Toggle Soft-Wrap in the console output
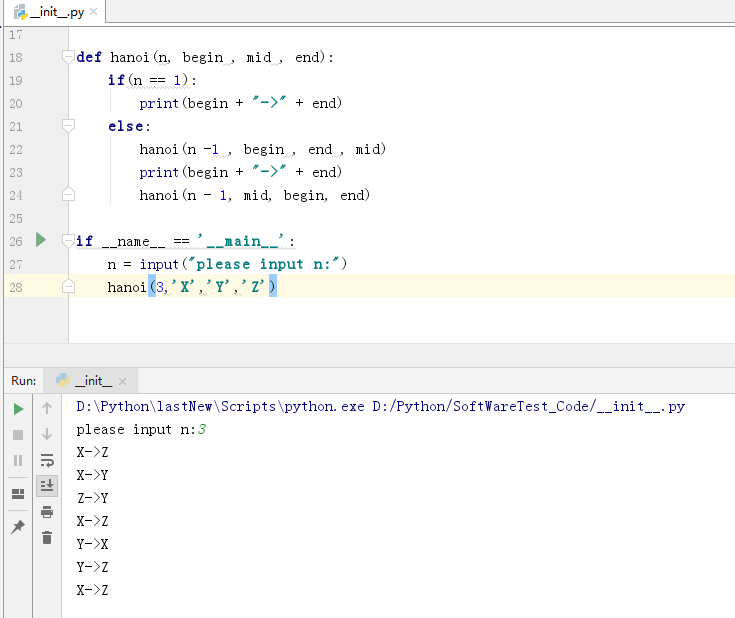The width and height of the screenshot is (735, 618). point(47,460)
